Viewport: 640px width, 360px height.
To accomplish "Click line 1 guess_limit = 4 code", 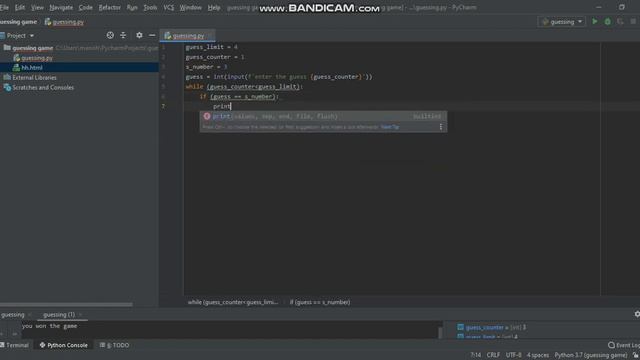I will point(211,47).
